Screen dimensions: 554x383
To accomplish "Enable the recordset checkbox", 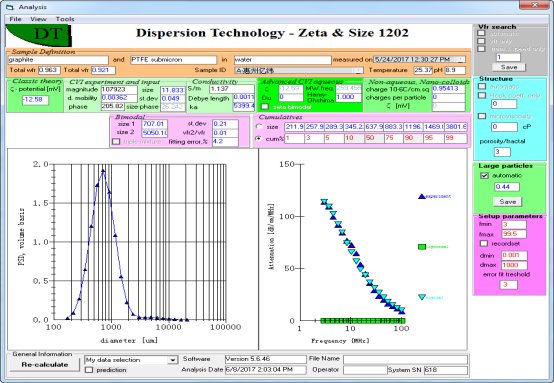I will [484, 243].
